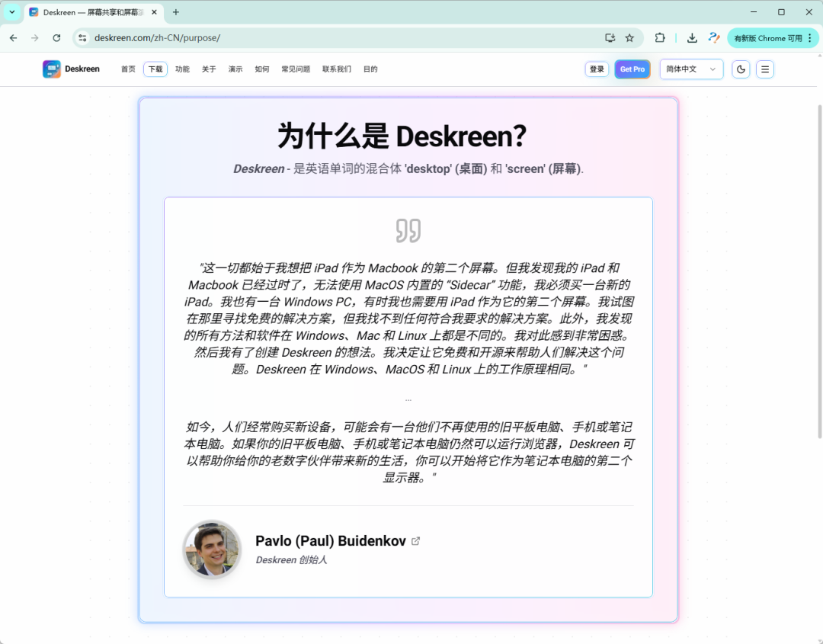Open the external link icon beside Buidenkov
This screenshot has width=823, height=644.
[x=416, y=541]
